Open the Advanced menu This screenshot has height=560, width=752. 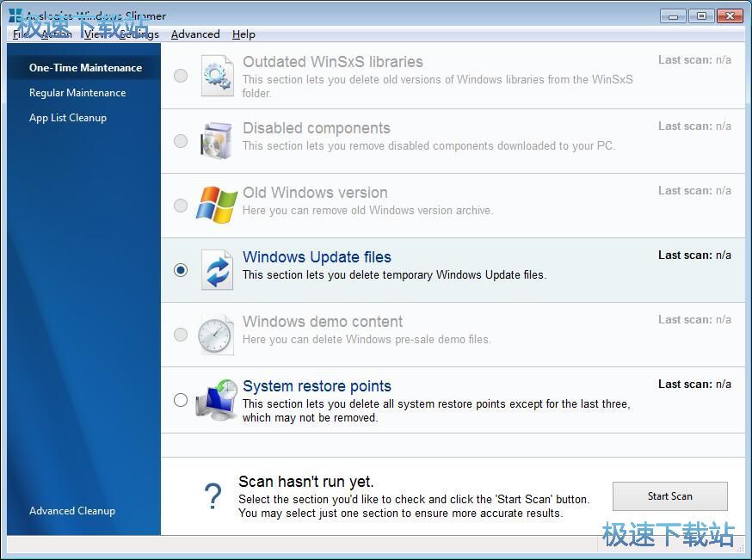[195, 34]
